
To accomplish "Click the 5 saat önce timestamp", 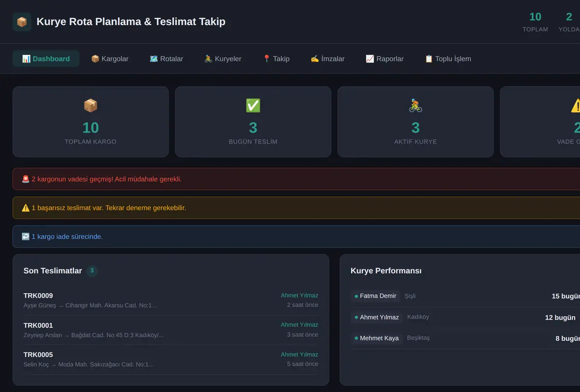I will [x=303, y=364].
